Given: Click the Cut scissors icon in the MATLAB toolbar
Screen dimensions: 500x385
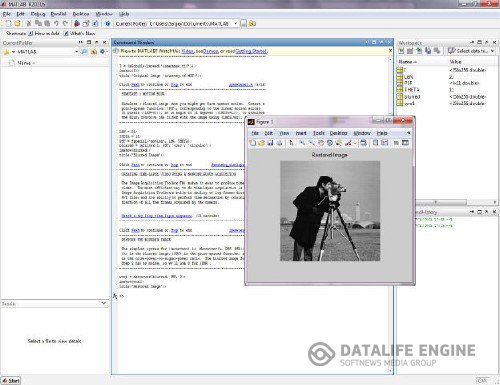Looking at the screenshot, I should pos(29,24).
